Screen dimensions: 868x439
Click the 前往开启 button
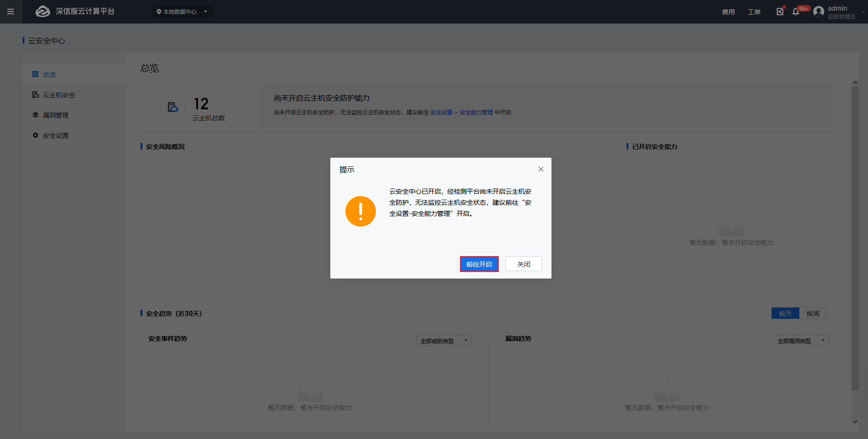(x=479, y=264)
